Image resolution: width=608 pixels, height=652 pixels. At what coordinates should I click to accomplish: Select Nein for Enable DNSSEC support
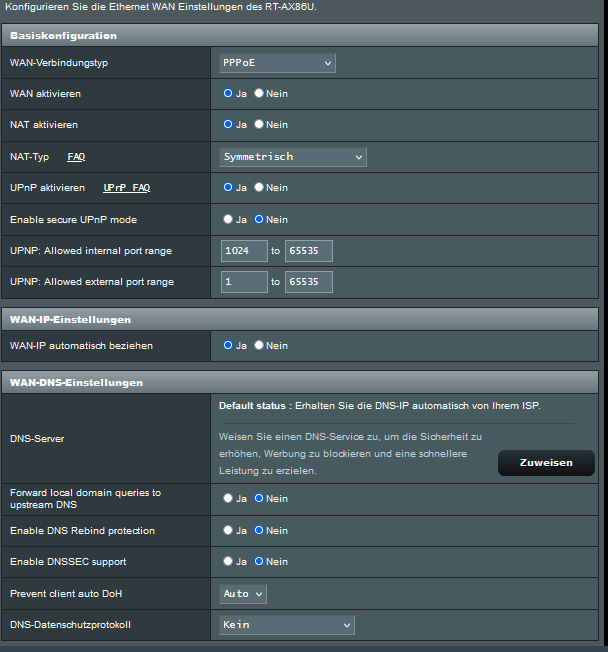(259, 561)
